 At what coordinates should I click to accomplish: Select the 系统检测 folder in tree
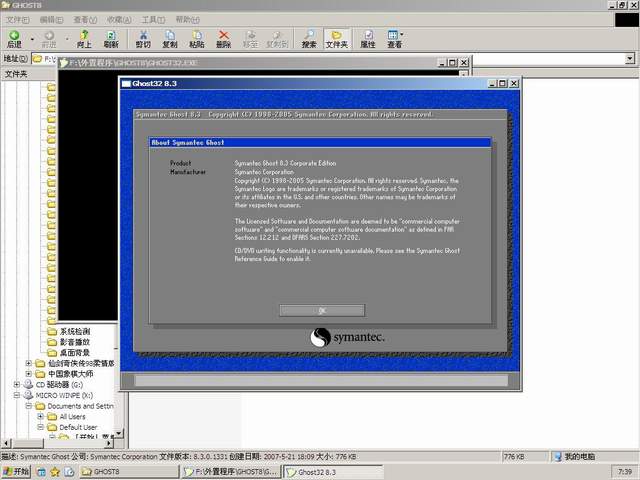[74, 331]
